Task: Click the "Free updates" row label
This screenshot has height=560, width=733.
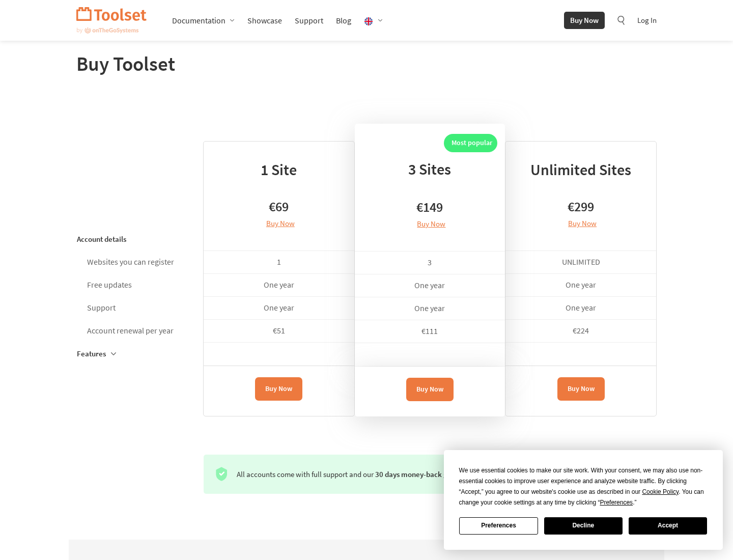Action: click(109, 285)
